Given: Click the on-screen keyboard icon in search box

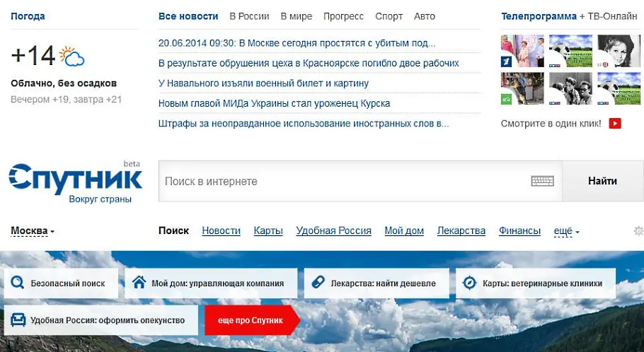Looking at the screenshot, I should (x=542, y=181).
